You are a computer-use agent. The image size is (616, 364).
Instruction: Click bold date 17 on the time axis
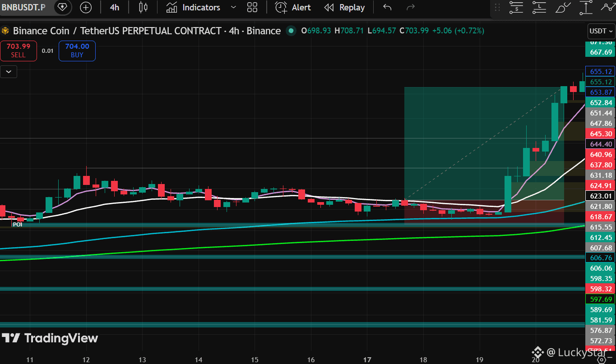click(367, 359)
